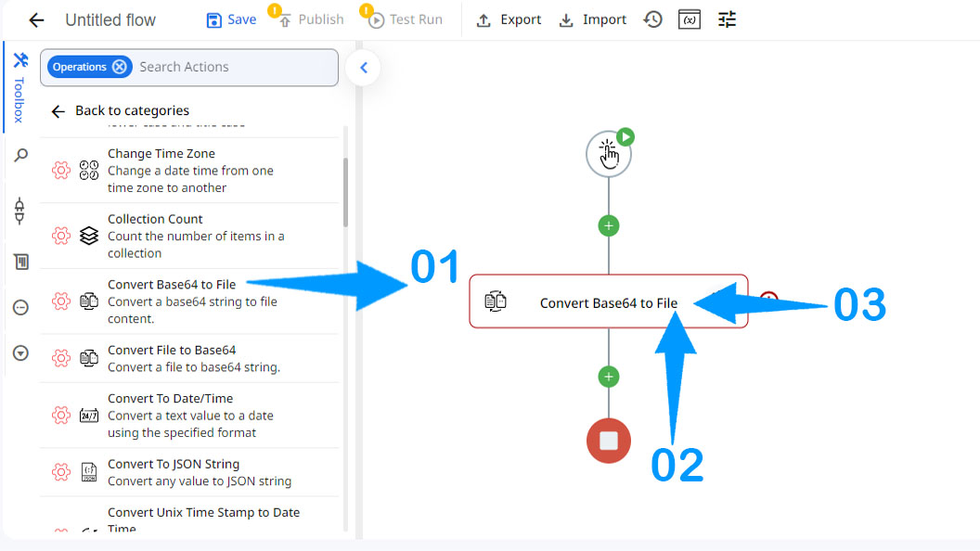This screenshot has width=980, height=551.
Task: Select Collection Count action
Action: pos(189,237)
